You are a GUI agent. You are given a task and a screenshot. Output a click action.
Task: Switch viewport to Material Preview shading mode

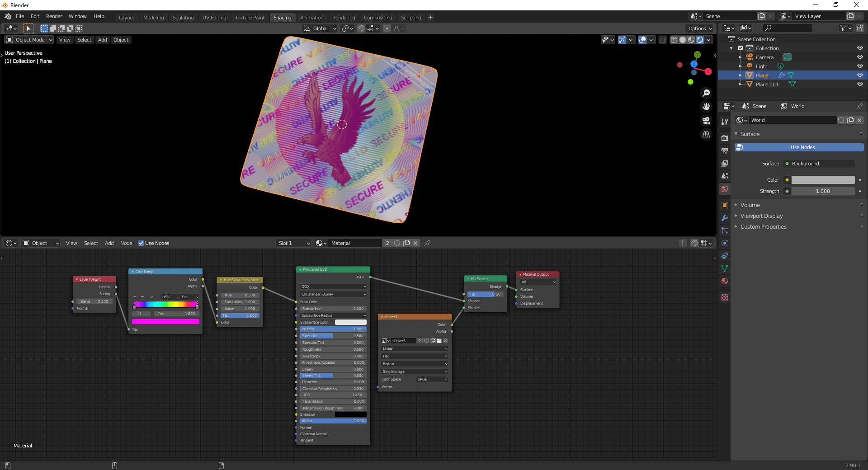point(690,40)
